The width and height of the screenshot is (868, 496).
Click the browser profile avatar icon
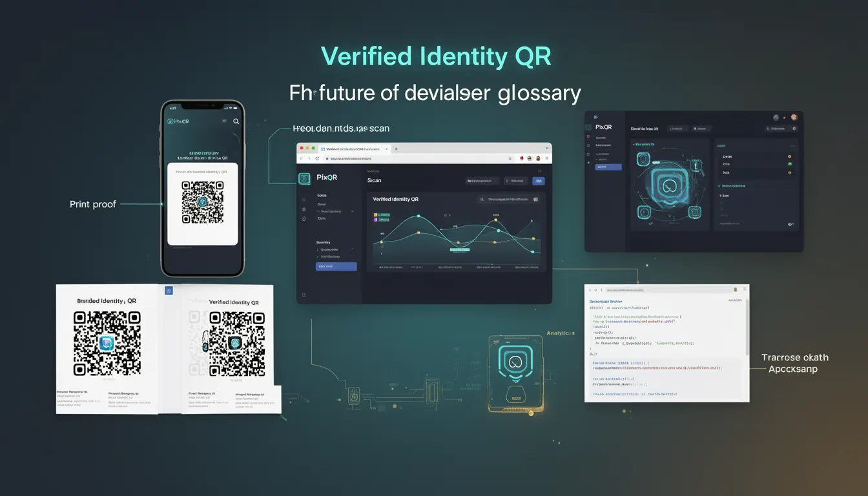click(x=537, y=158)
